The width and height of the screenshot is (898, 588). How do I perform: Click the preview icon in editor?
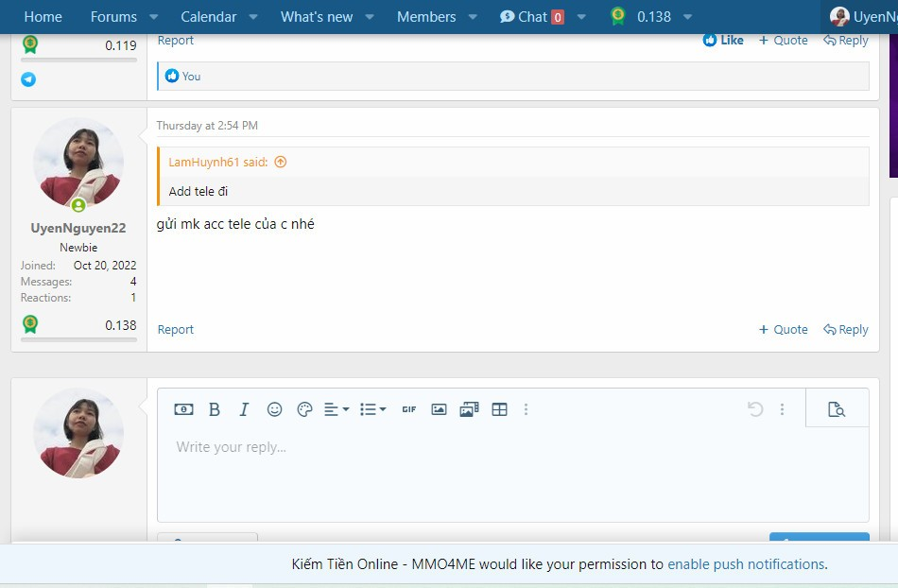(837, 409)
